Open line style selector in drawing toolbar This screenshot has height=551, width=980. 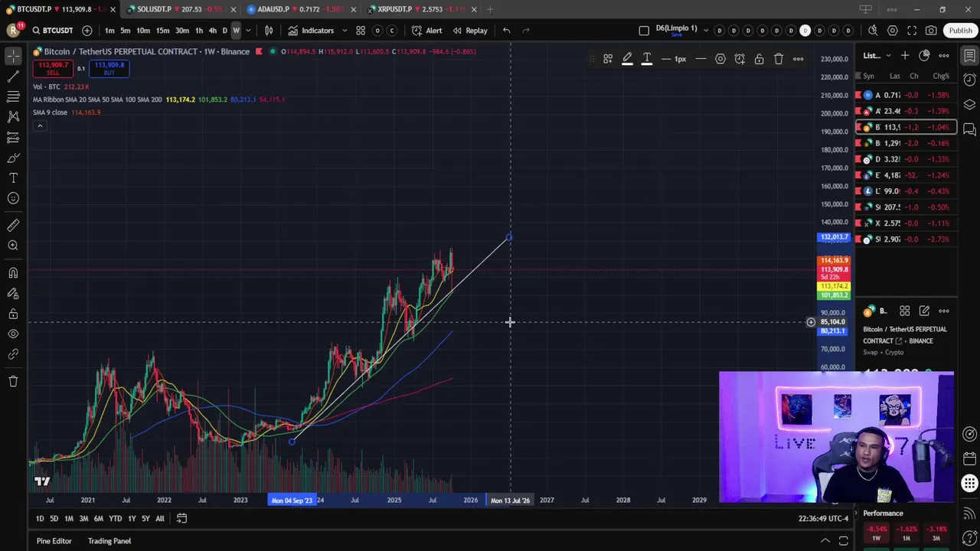click(x=701, y=59)
